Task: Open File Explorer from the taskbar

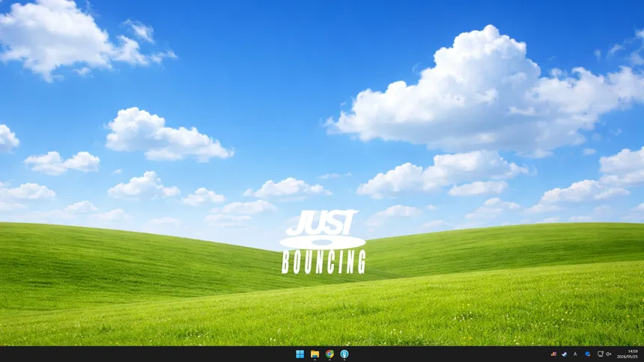Action: pos(315,355)
